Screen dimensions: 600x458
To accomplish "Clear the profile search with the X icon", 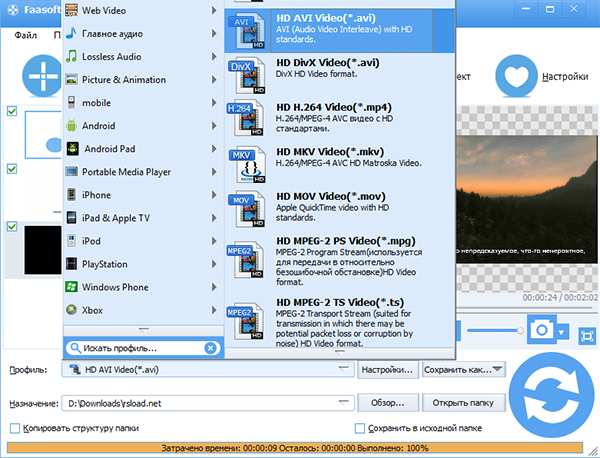I will click(x=210, y=348).
